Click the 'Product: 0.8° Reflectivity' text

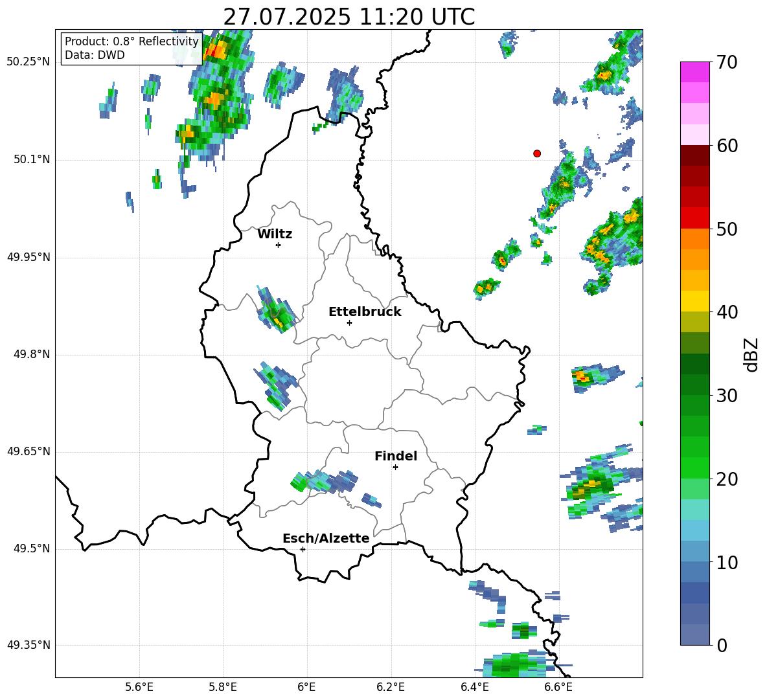[132, 41]
